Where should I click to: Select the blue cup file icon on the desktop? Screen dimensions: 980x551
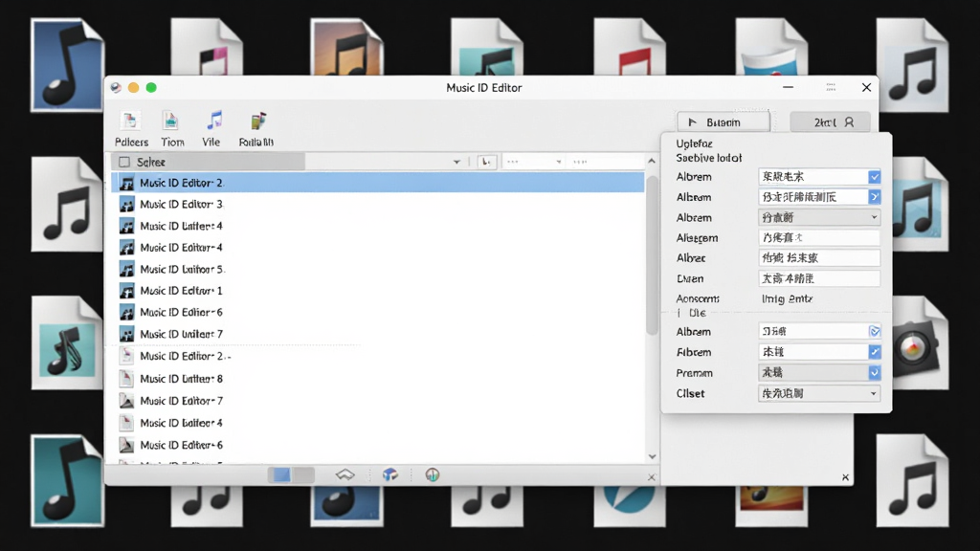771,48
